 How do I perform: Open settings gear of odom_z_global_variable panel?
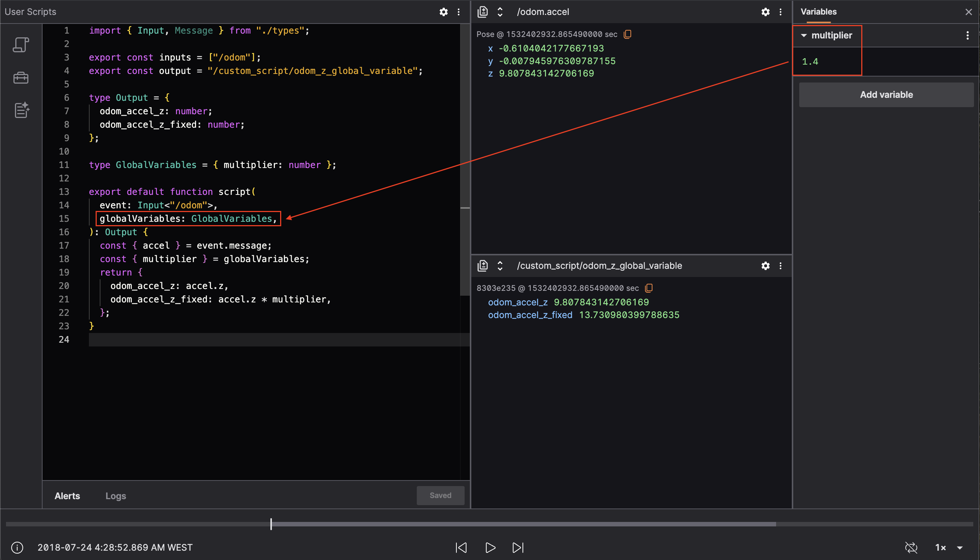click(766, 266)
